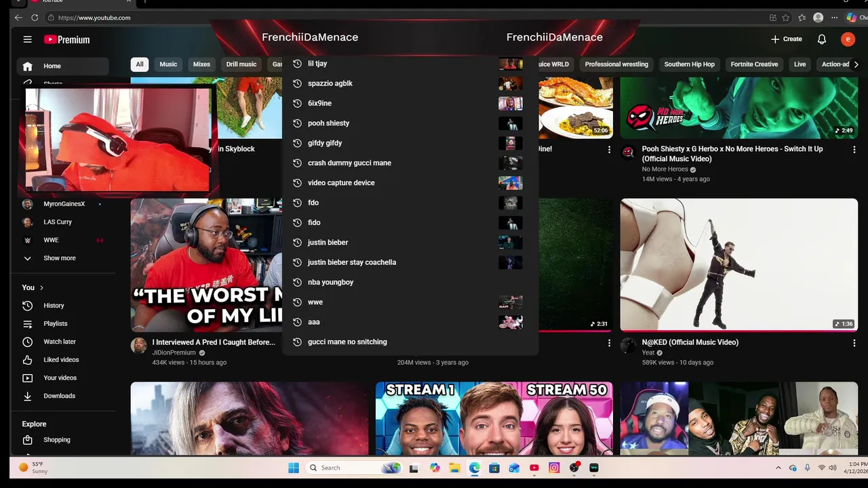Open N@KED Official Music Video thumbnail
This screenshot has height=488, width=868.
tap(738, 264)
